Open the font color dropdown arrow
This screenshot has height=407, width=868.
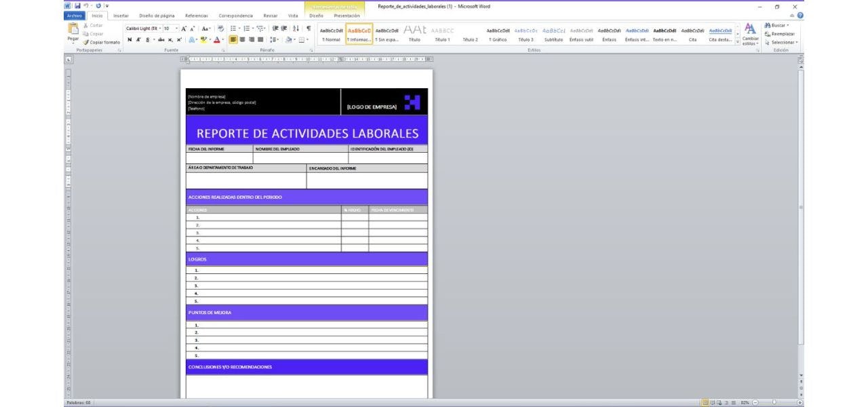tap(223, 39)
